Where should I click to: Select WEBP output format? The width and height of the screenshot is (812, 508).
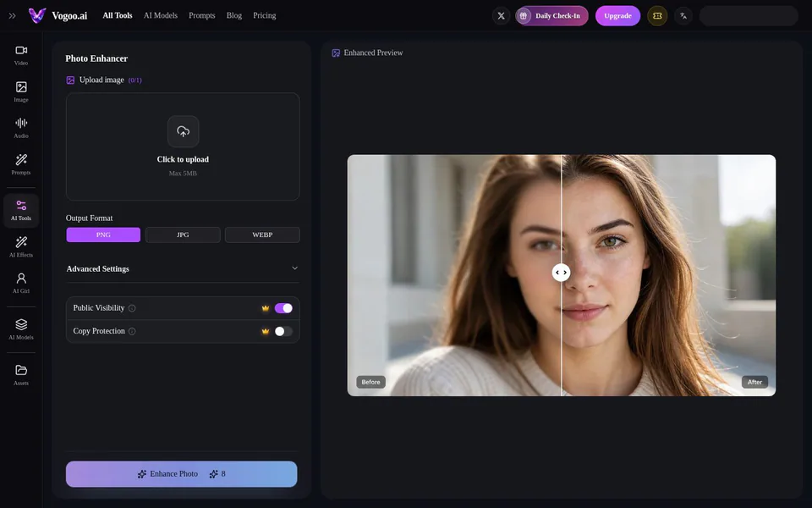coord(262,235)
